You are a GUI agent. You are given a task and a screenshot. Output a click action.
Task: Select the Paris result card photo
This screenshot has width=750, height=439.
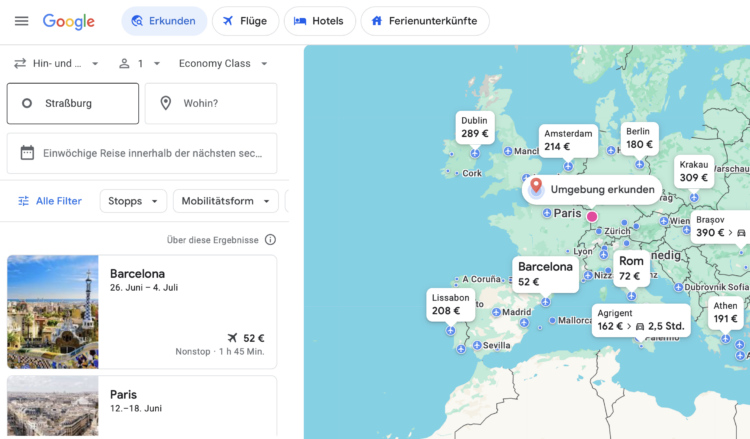pyautogui.click(x=53, y=406)
